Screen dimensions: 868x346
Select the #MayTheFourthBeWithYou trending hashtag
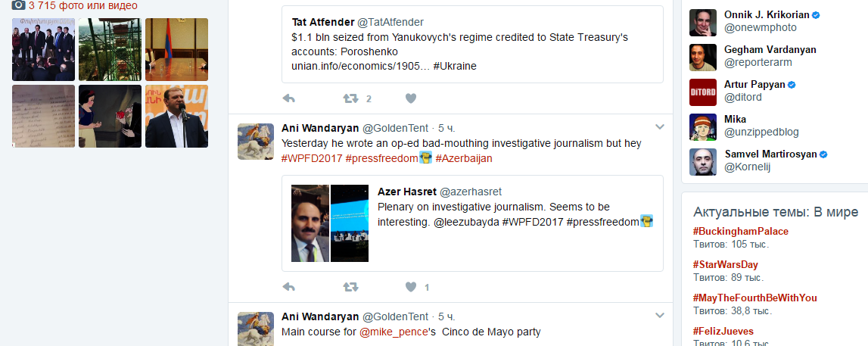click(x=755, y=298)
